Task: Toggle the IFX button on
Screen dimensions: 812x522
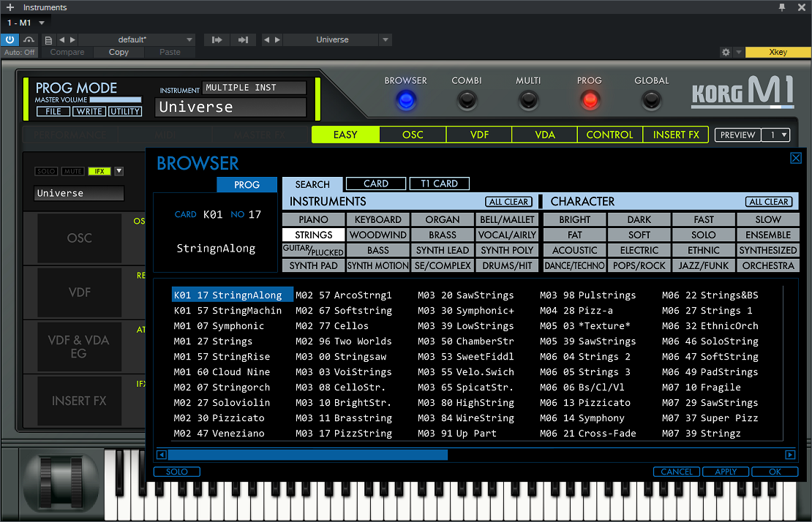Action: (99, 171)
